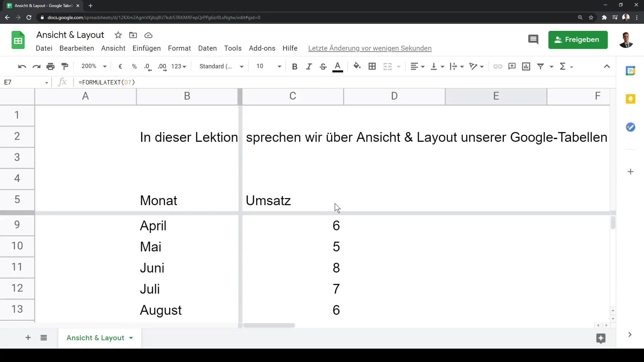This screenshot has height=362, width=644.
Task: Open vertical align dropdown
Action: click(437, 66)
